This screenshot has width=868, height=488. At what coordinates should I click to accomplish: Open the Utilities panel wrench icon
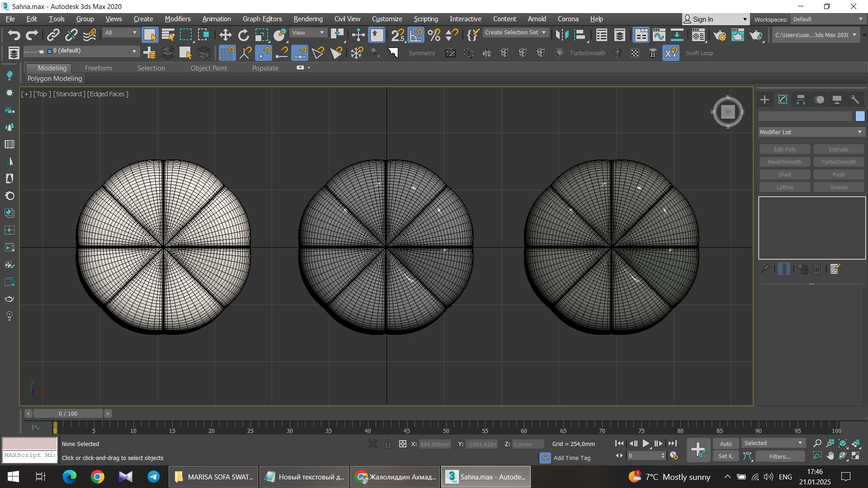[x=854, y=100]
